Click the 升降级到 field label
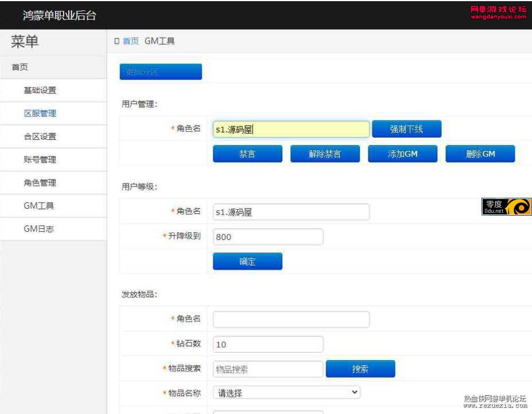The height and width of the screenshot is (414, 532). 185,236
